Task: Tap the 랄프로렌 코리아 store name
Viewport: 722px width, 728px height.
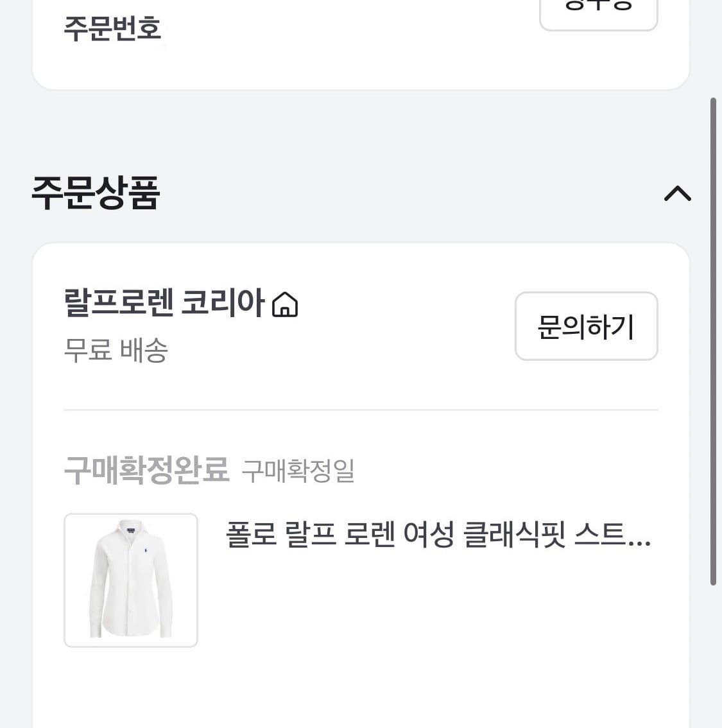Action: [x=164, y=302]
